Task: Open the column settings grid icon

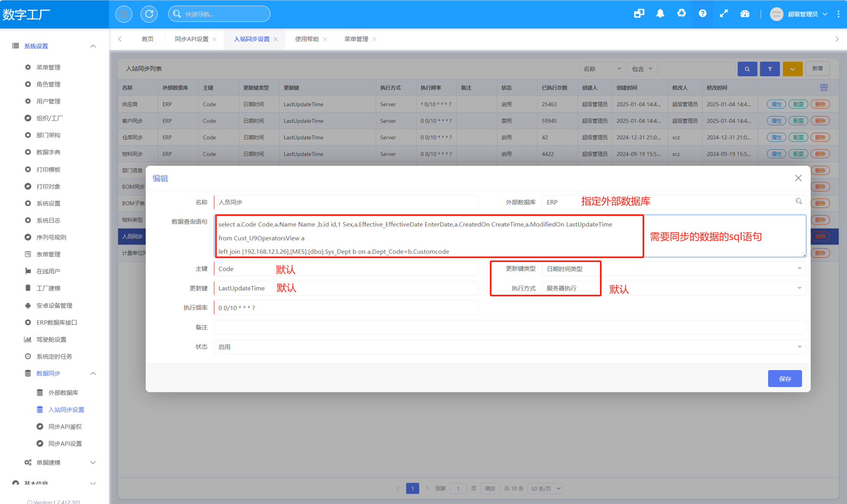Action: tap(824, 88)
